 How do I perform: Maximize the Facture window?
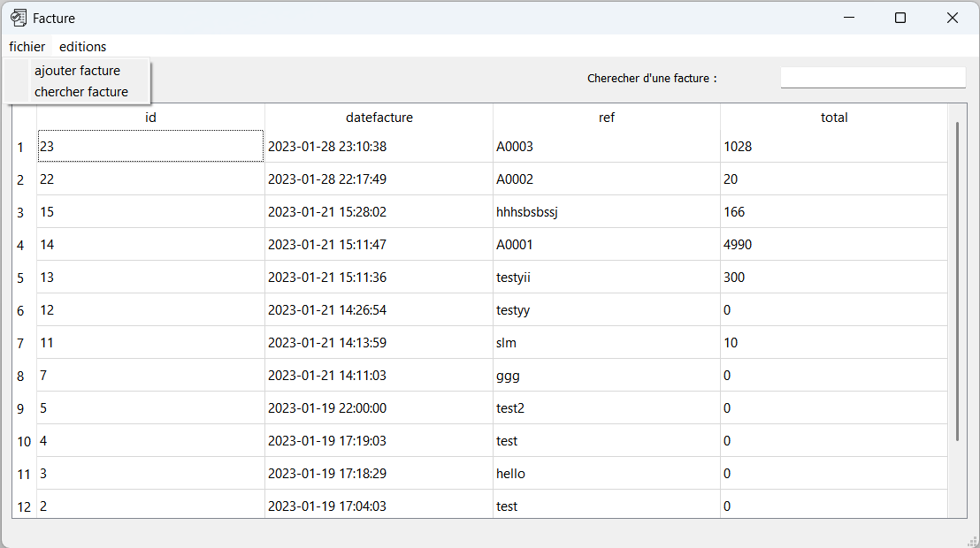900,18
